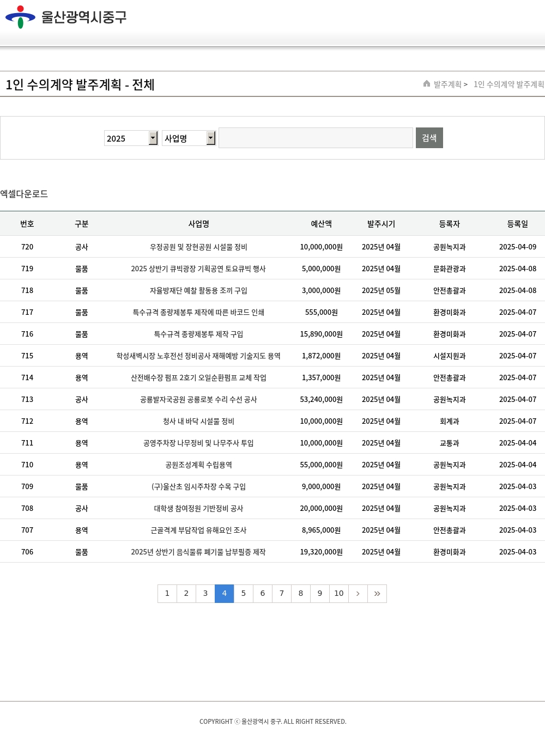Open (구)울산초 임시주차장 수목 구입
Screen dimensions: 545x756
click(198, 486)
